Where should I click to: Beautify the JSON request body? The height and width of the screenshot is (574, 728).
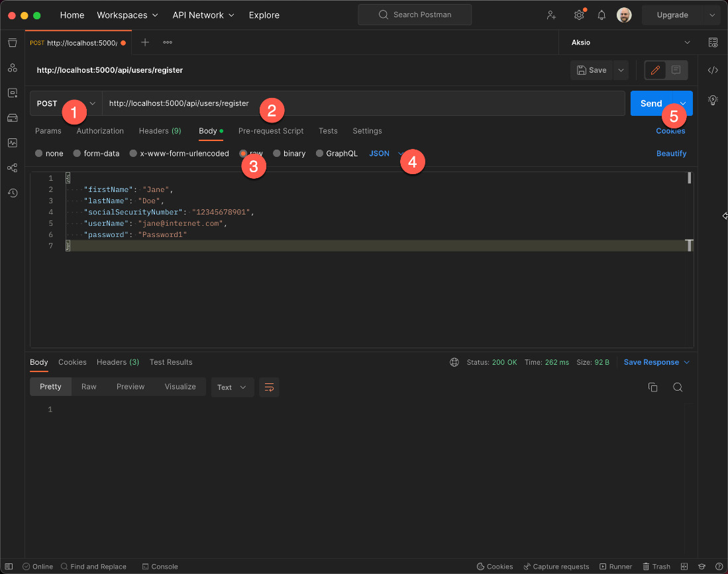point(671,154)
